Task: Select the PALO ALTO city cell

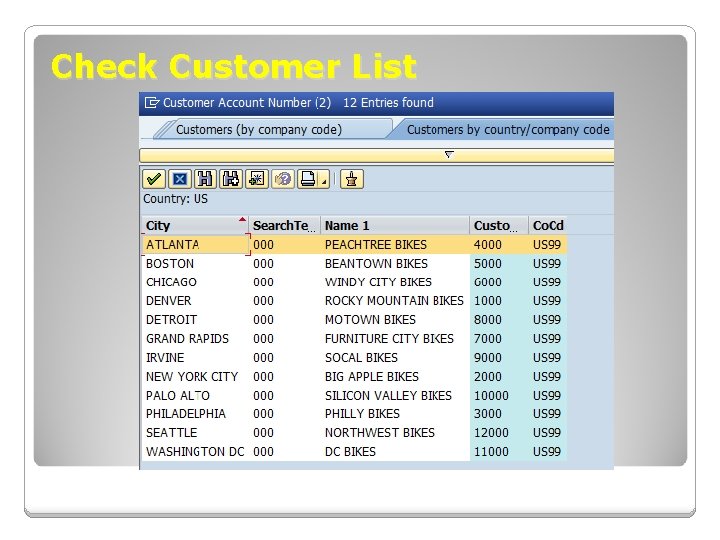Action: coord(196,395)
